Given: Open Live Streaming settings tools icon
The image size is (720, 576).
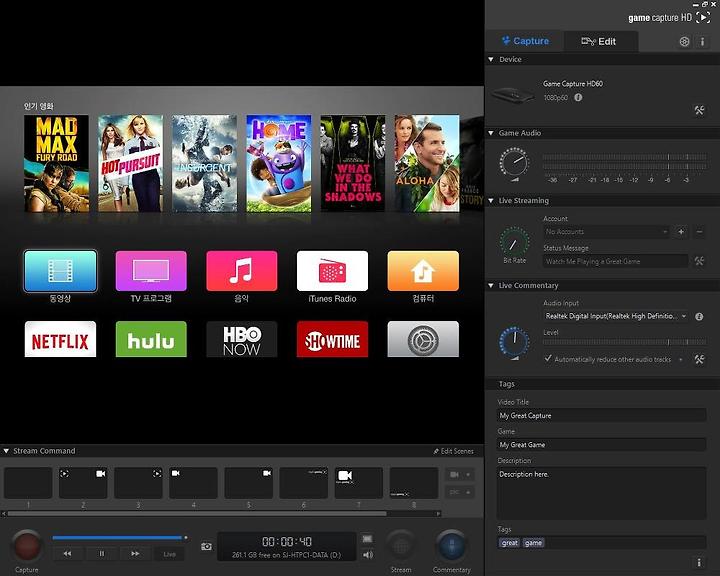Looking at the screenshot, I should 699,261.
